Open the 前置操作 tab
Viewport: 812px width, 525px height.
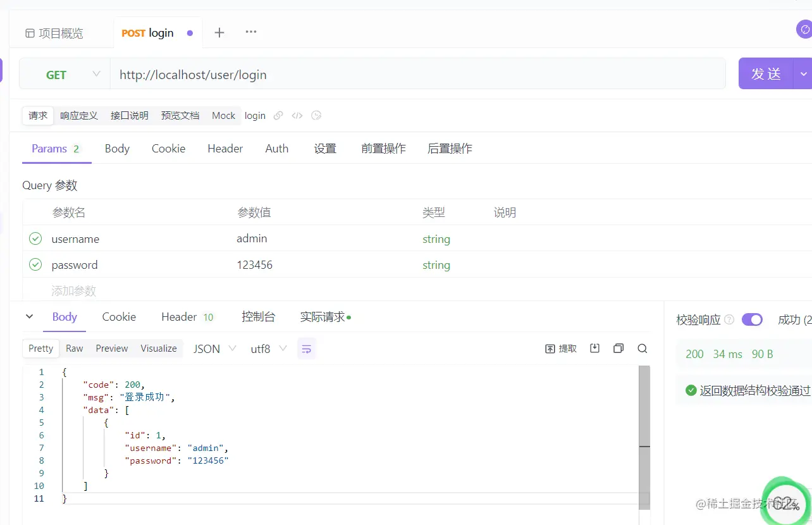pos(383,149)
